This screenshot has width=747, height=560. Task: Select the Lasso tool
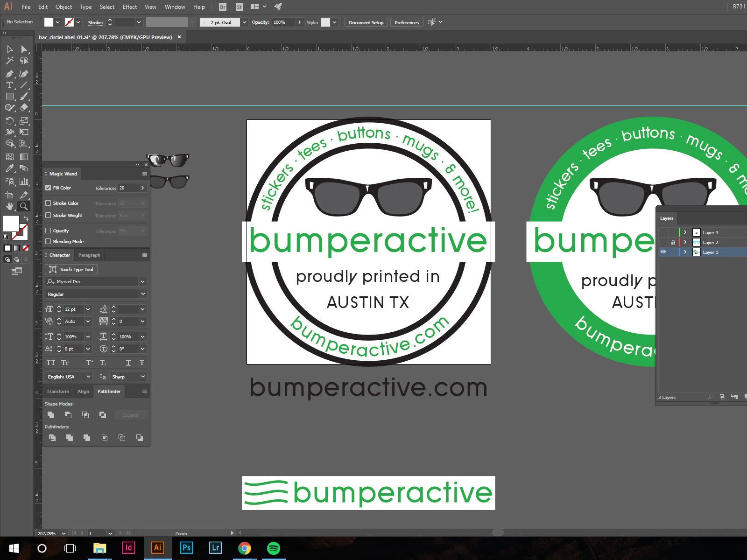[24, 61]
